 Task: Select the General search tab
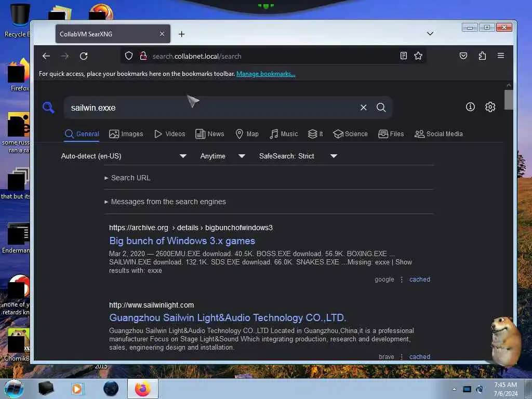(82, 134)
